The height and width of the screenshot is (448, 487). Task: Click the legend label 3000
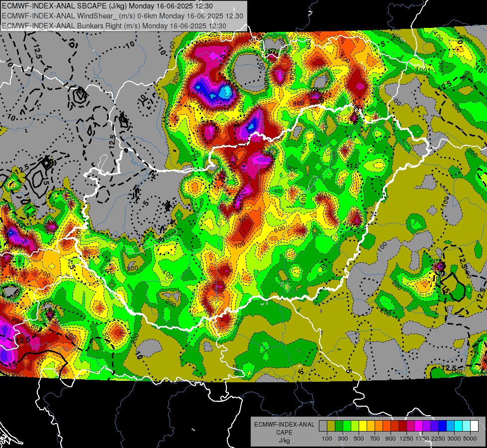454,439
